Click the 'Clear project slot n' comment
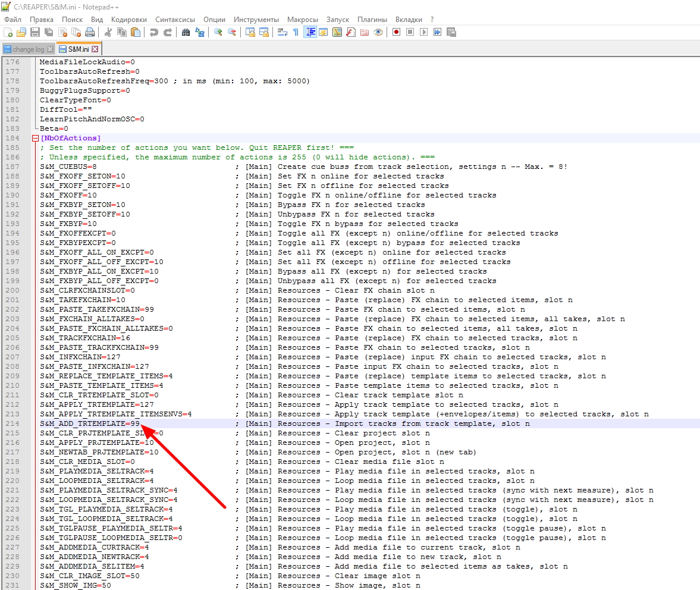The image size is (700, 590). point(382,434)
